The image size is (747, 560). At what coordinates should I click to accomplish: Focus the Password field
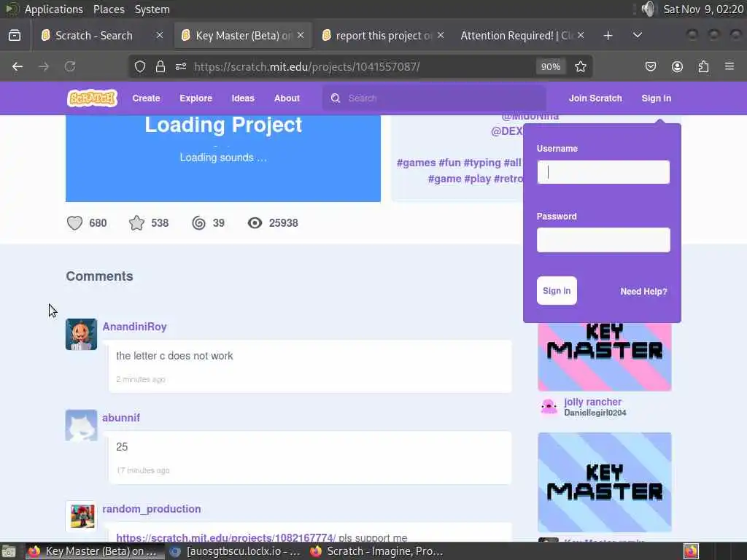click(603, 240)
